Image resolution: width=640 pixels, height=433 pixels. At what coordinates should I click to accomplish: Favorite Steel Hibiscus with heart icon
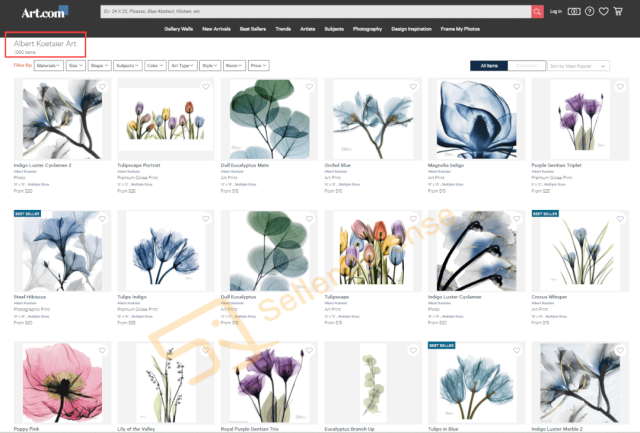pos(102,219)
